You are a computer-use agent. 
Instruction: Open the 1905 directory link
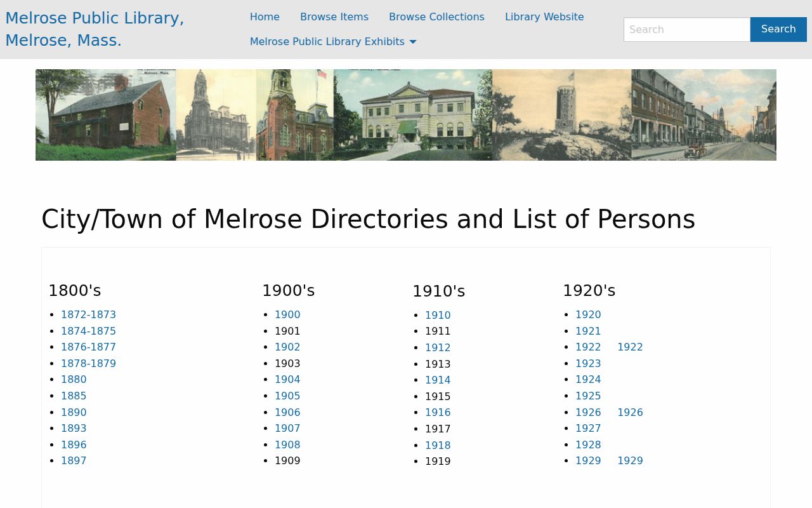287,396
